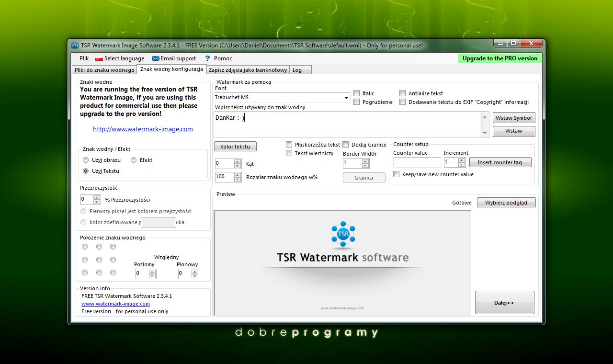This screenshot has height=364, width=613.
Task: Select Znak wodny konfiguracja tab
Action: (x=171, y=69)
